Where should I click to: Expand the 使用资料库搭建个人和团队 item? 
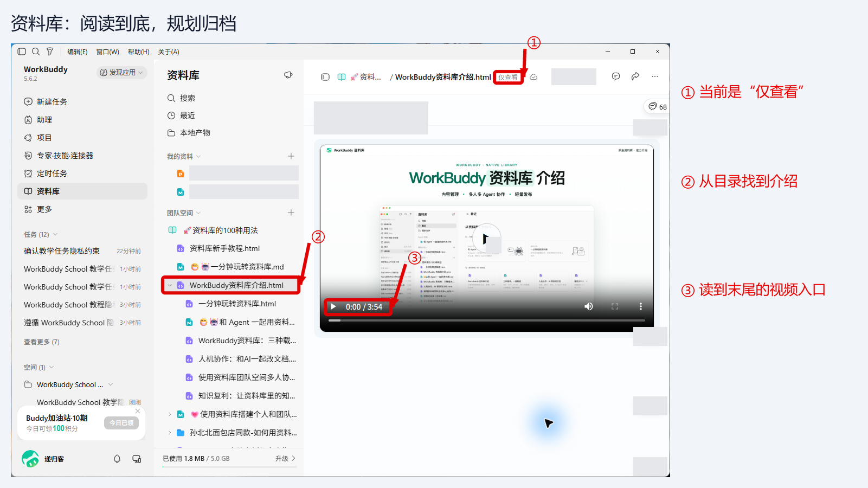click(x=170, y=414)
